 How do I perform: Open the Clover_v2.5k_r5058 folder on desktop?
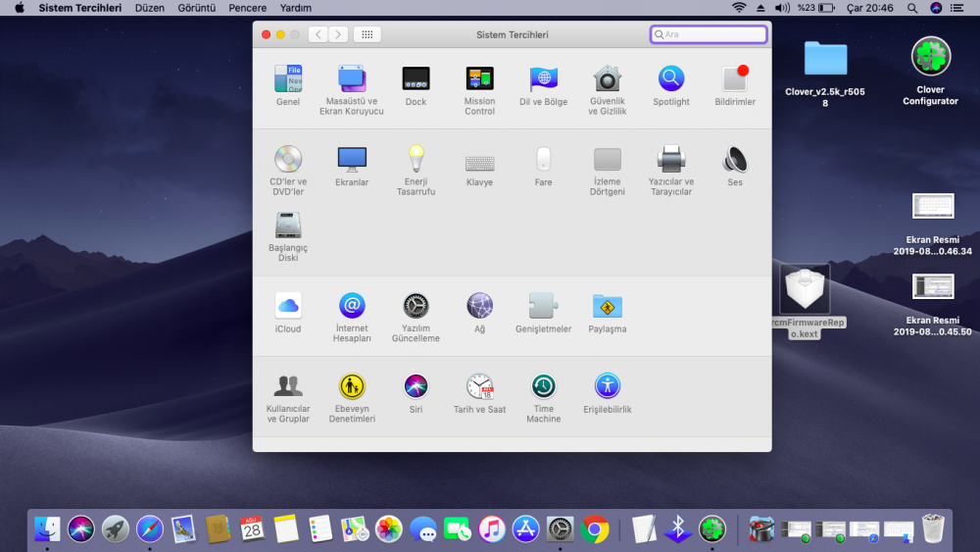(x=825, y=59)
